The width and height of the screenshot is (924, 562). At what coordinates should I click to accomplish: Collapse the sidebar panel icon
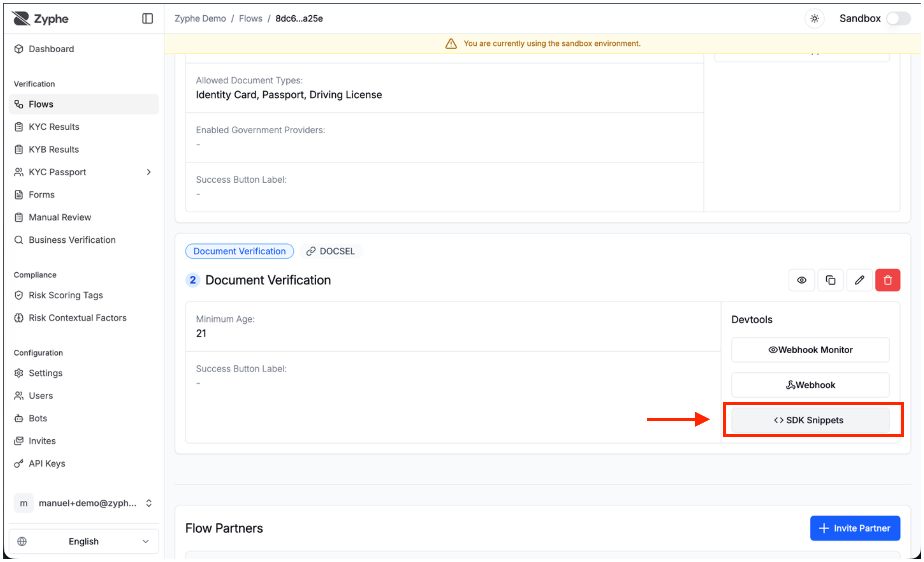click(147, 18)
